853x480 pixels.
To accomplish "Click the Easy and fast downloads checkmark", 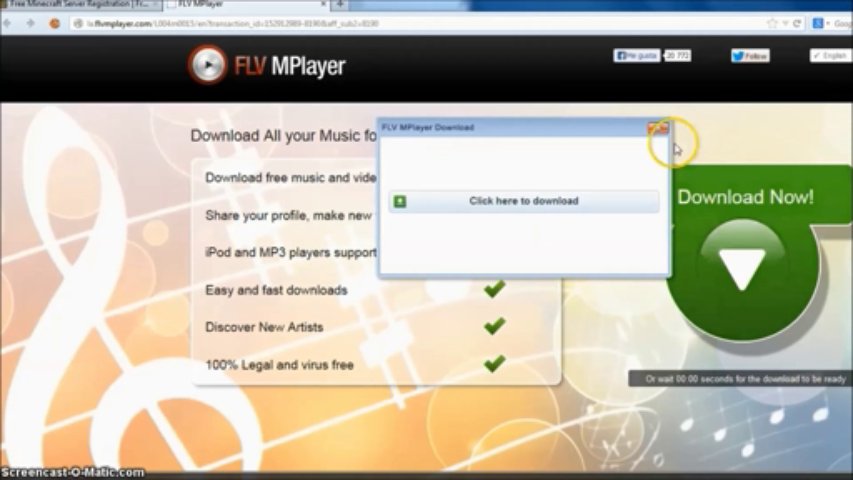I will click(494, 289).
